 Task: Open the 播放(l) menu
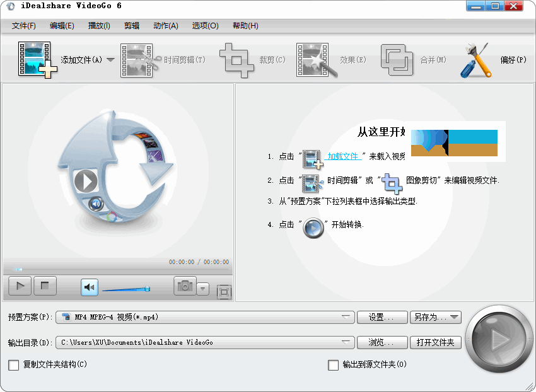[99, 26]
